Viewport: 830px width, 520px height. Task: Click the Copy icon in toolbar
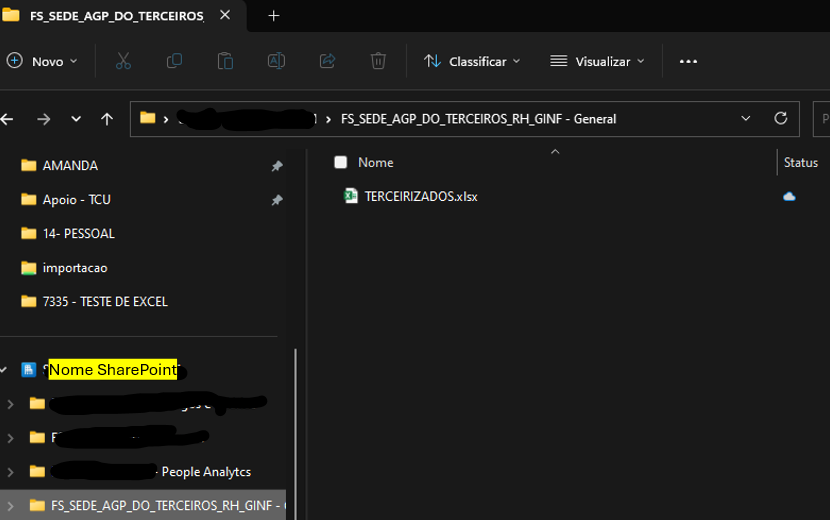(174, 61)
